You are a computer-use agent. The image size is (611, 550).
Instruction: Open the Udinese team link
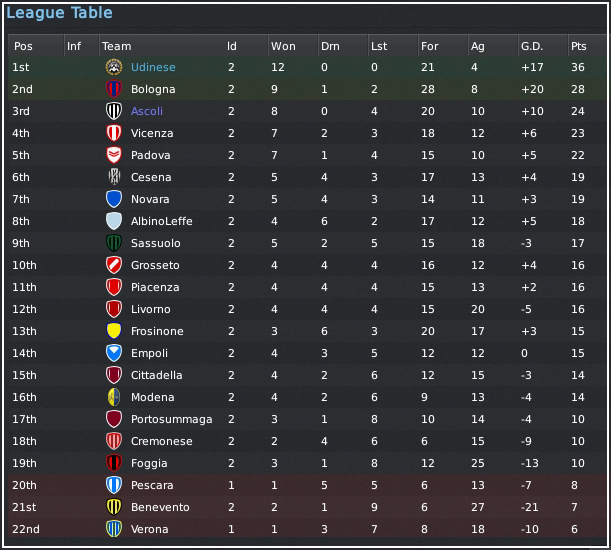pyautogui.click(x=152, y=67)
